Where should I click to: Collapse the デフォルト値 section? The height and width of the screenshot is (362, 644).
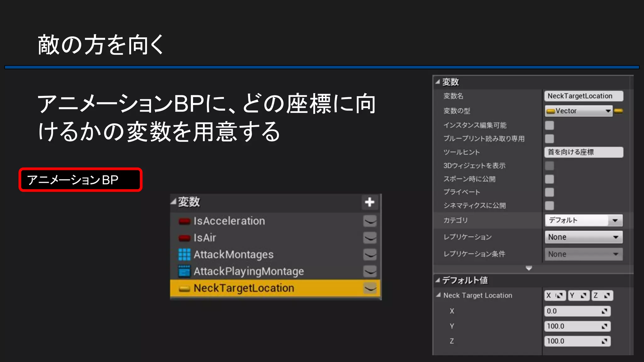tap(437, 280)
